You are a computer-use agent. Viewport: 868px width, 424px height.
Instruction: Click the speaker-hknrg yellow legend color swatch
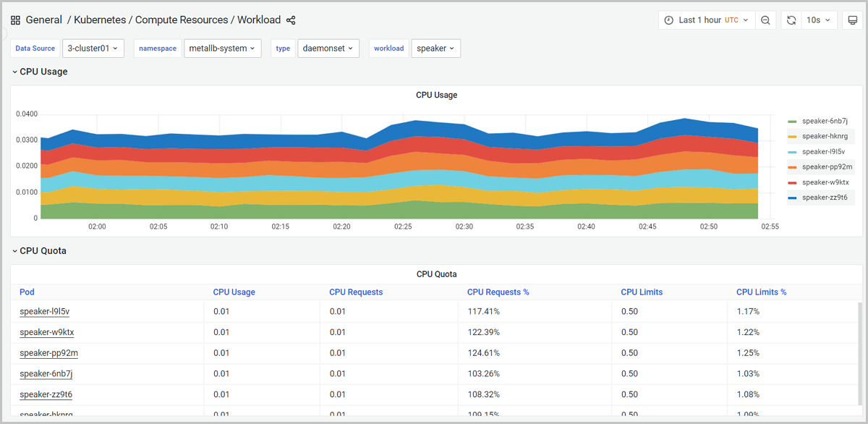[793, 137]
